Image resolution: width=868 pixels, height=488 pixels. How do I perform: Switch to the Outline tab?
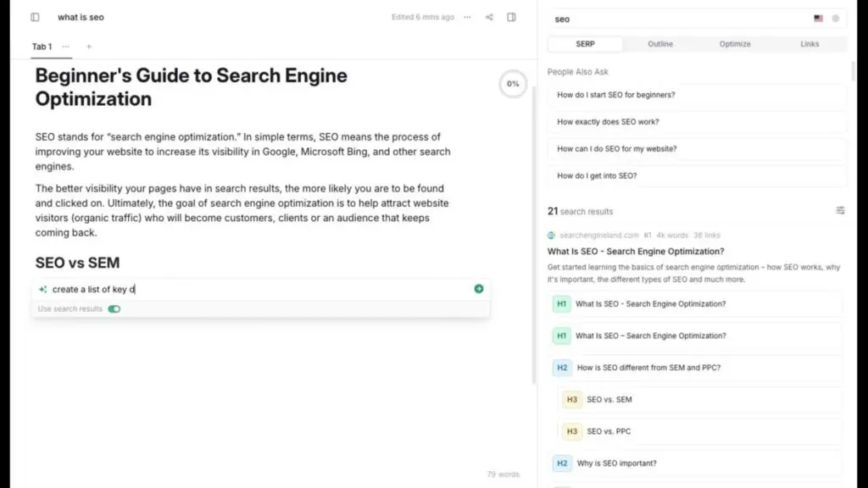click(x=660, y=44)
